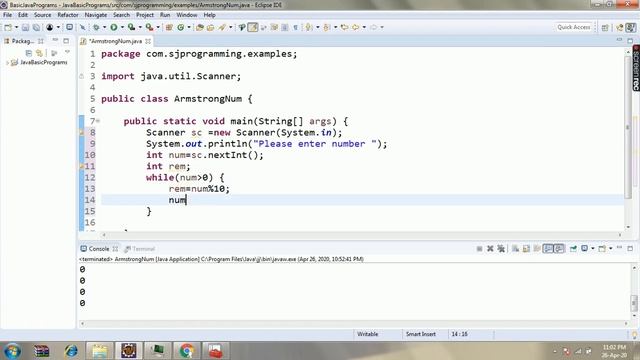
Task: Click line 14 with text num in editor
Action: click(362, 200)
